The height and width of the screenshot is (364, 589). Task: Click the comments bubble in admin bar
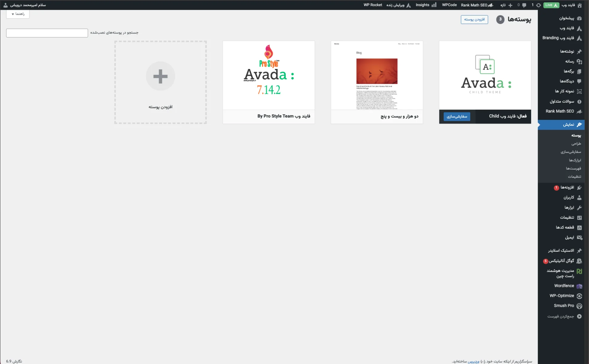pyautogui.click(x=524, y=5)
